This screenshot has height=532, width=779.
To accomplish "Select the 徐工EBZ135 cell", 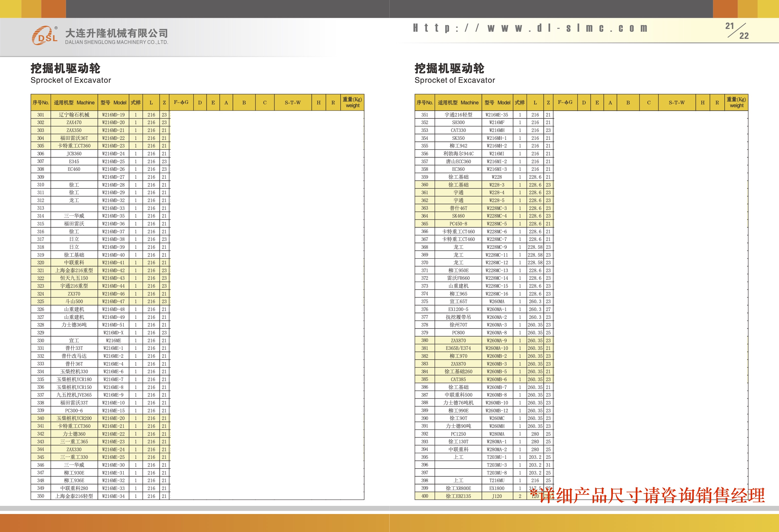I will pos(458,496).
